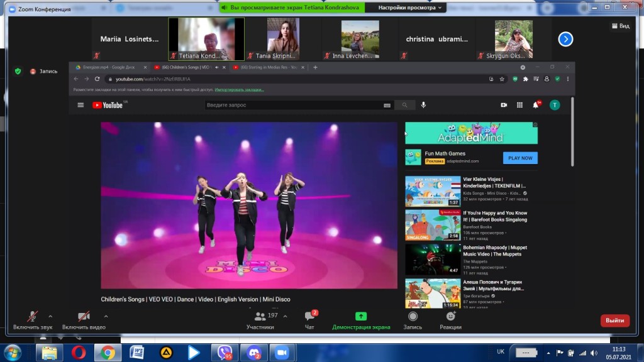Expand video options chevron beside Включить видео
The height and width of the screenshot is (362, 644).
click(x=106, y=317)
